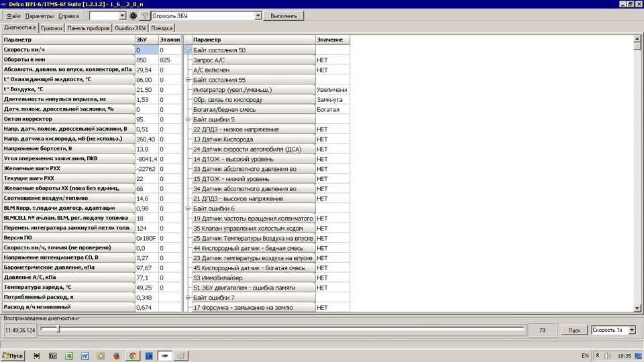644x362 pixels.
Task: Open the 7z archiver taskbar icon
Action: (x=52, y=356)
